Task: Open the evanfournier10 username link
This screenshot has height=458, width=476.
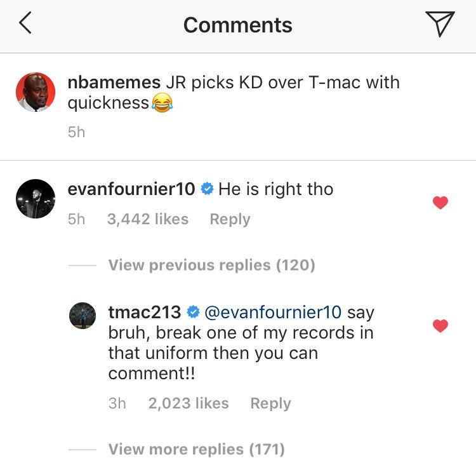Action: [131, 189]
